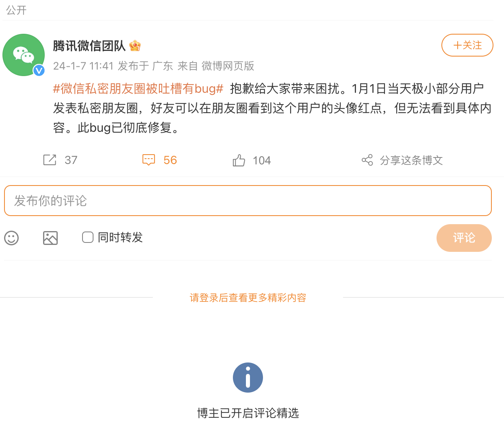Click the share icon next to 分享这条博文
Image resolution: width=504 pixels, height=428 pixels.
point(367,160)
